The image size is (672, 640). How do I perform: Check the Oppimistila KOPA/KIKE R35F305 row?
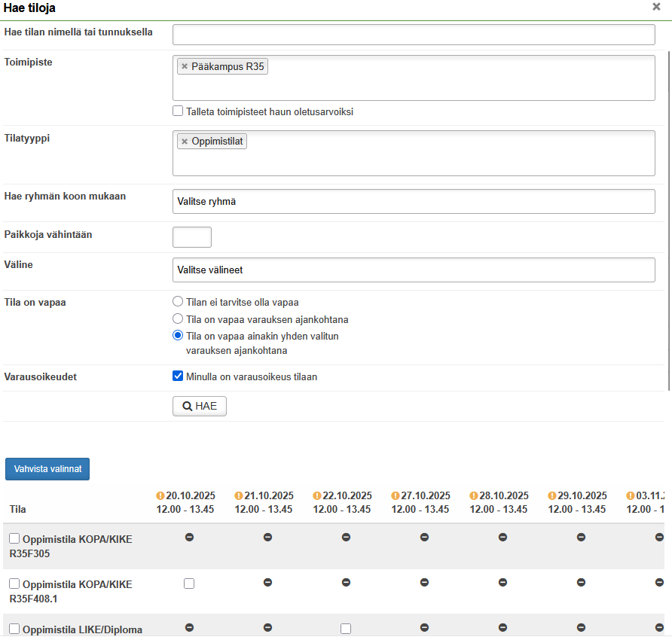click(x=14, y=539)
